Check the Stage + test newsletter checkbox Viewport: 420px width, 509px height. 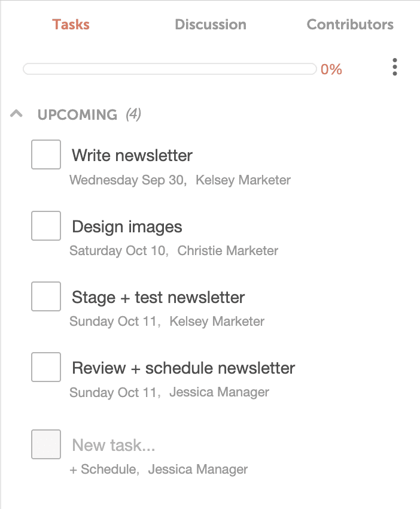[x=46, y=296]
